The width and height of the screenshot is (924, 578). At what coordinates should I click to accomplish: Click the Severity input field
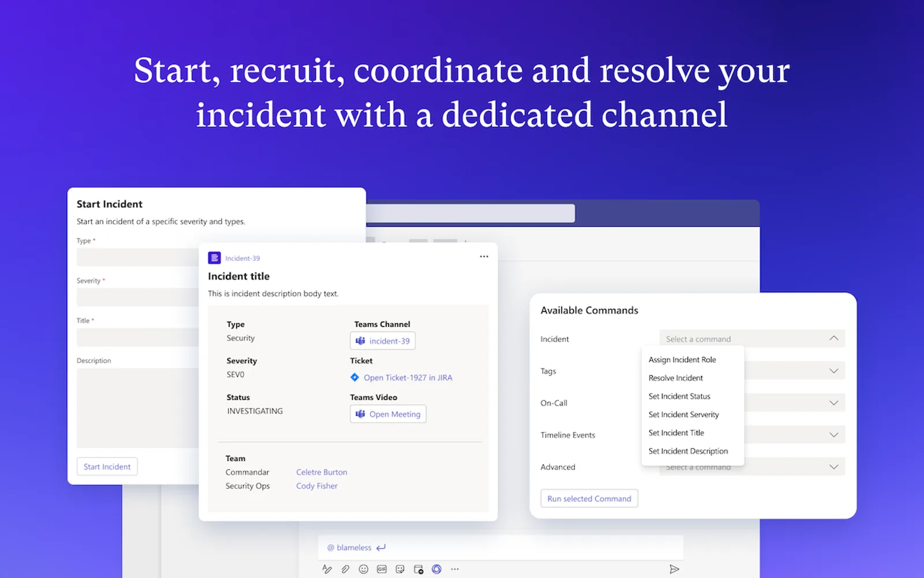(137, 297)
